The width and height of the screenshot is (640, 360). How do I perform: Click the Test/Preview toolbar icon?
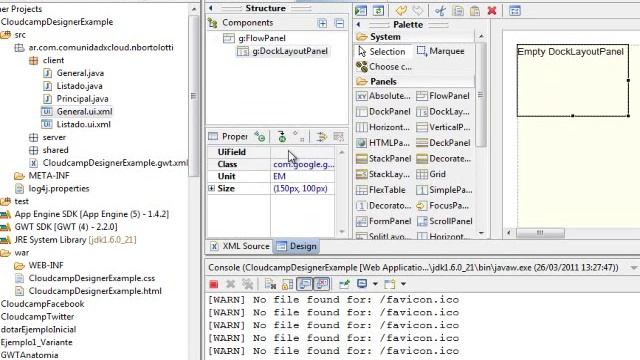click(x=361, y=11)
